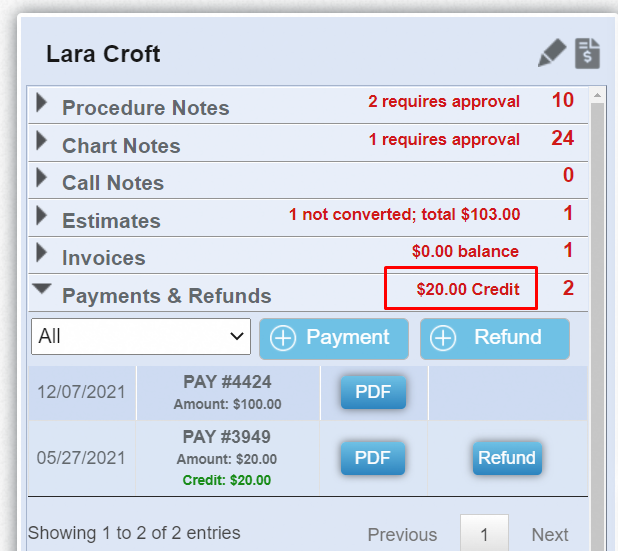Screen dimensions: 618x551
Task: Click the $20.00 Credit label
Action: 468,289
